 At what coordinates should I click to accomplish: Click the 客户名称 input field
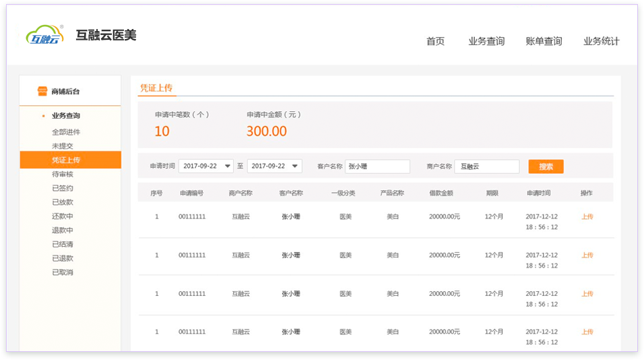tap(377, 167)
